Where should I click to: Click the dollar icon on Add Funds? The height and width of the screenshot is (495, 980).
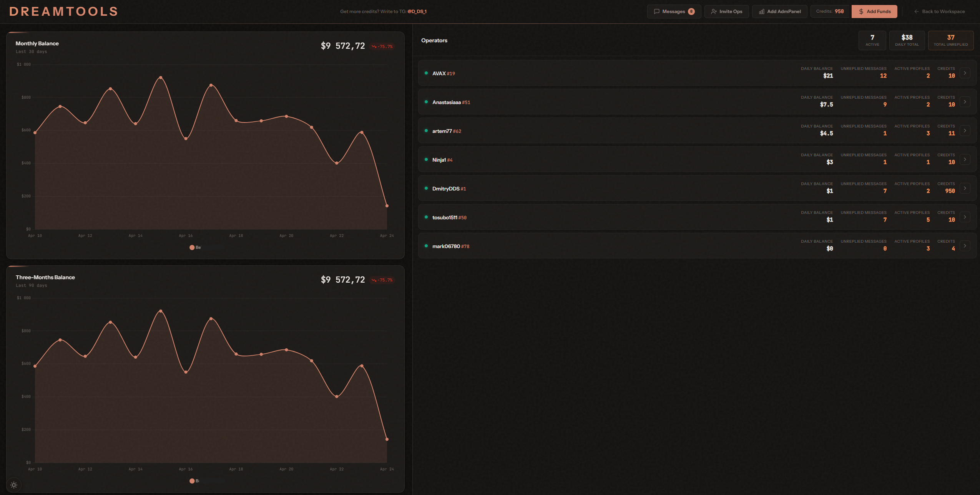(861, 12)
